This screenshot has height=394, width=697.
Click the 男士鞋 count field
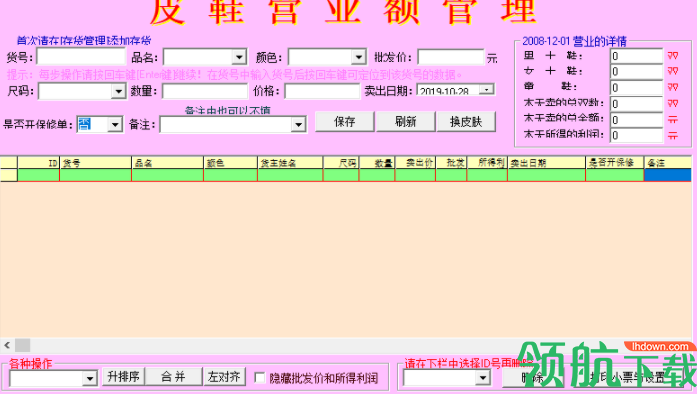[x=636, y=56]
